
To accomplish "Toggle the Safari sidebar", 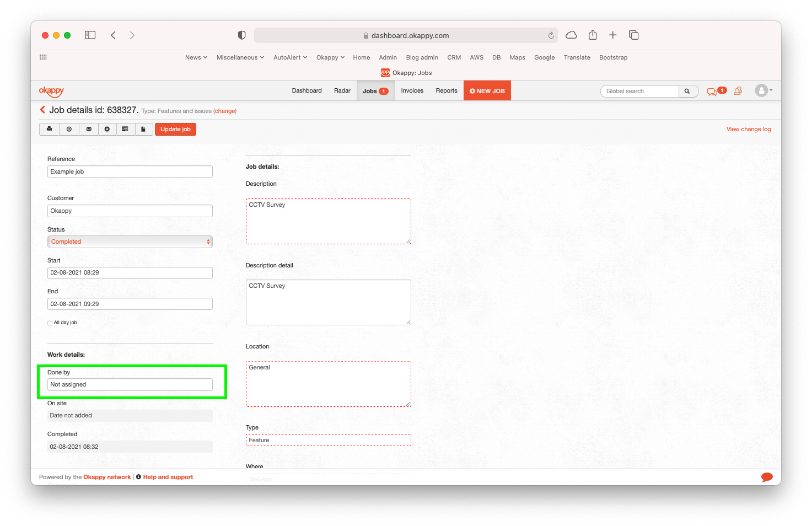I will 90,35.
